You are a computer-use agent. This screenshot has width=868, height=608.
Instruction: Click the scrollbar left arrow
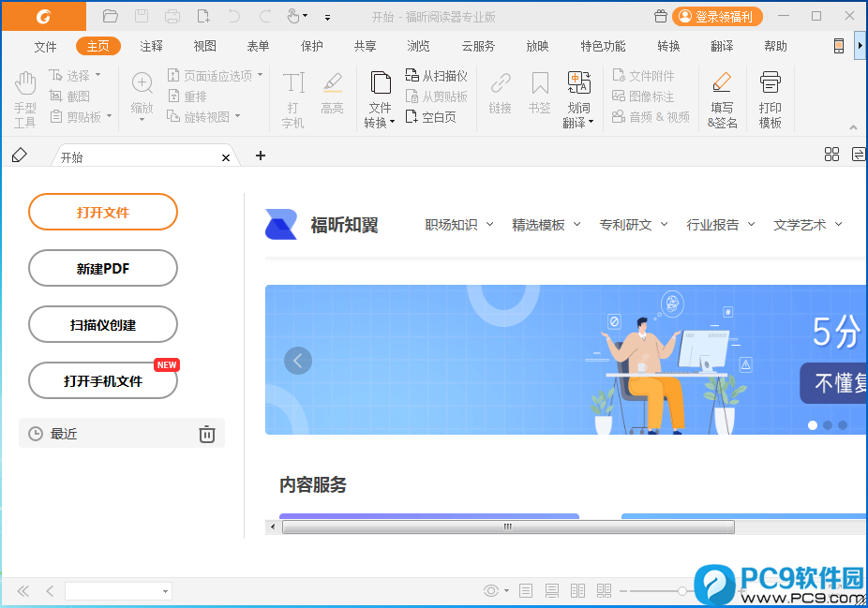(273, 527)
